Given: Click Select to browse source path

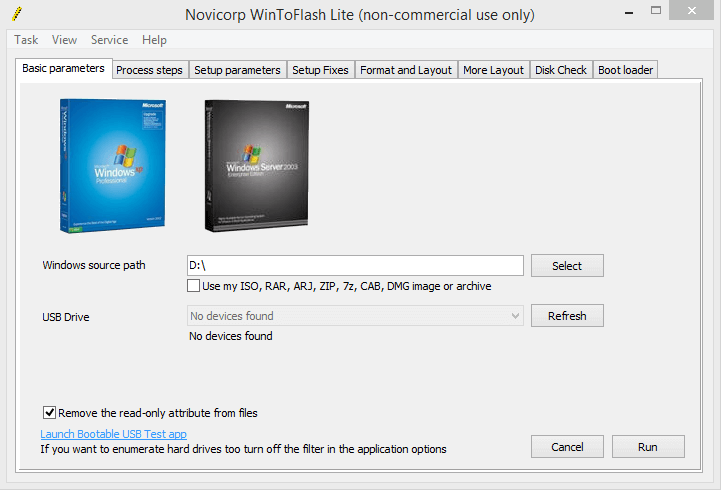Looking at the screenshot, I should click(x=567, y=266).
